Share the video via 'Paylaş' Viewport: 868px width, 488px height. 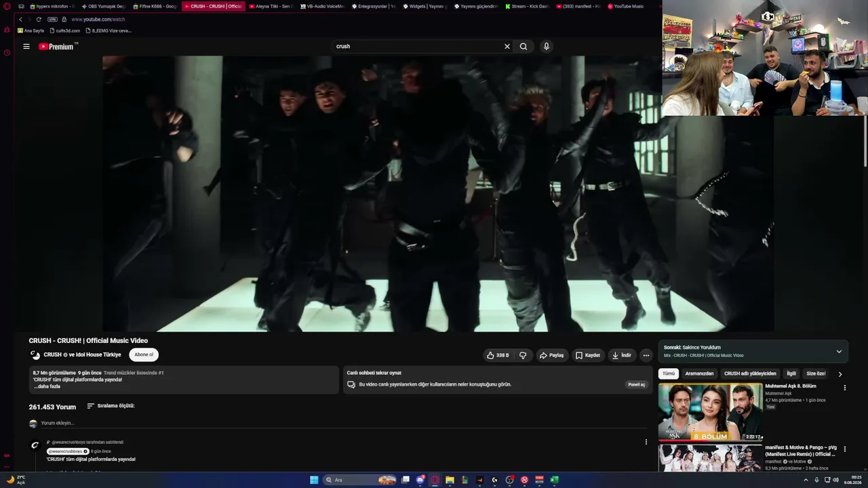pos(551,355)
